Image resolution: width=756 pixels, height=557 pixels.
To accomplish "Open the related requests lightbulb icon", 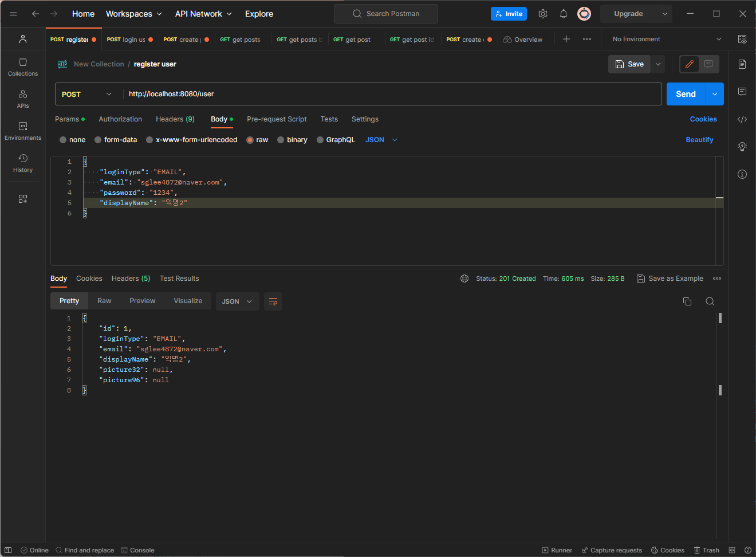I will [742, 147].
